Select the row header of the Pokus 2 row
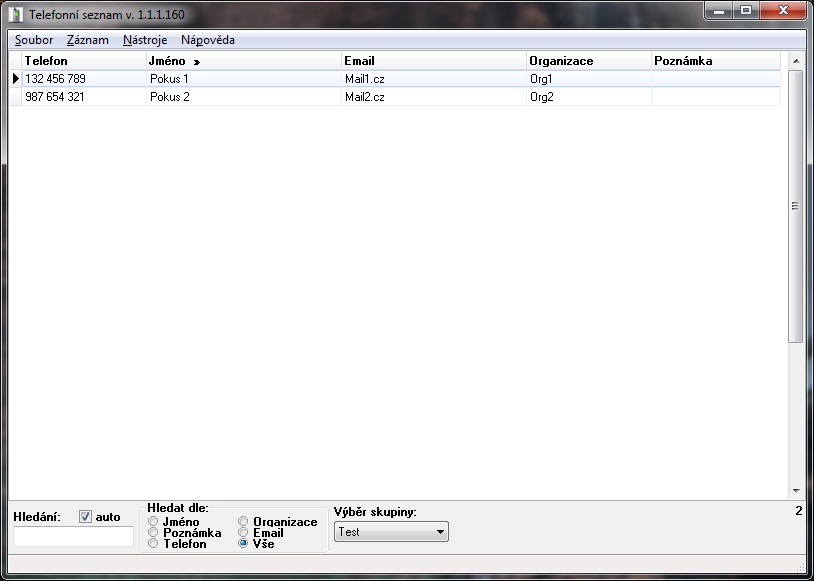 click(x=16, y=97)
